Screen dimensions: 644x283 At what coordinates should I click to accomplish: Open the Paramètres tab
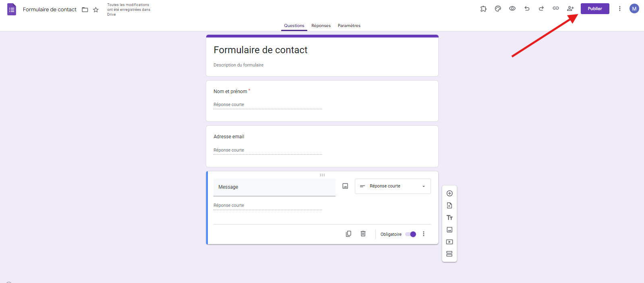click(349, 26)
